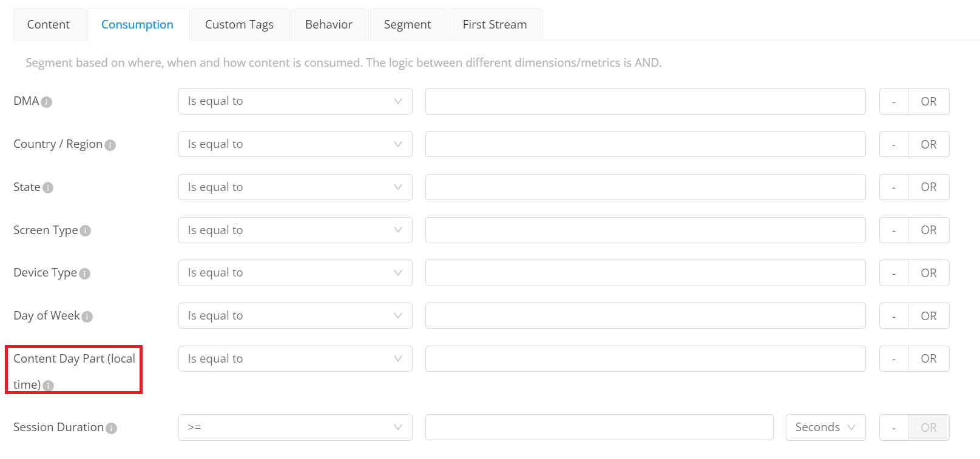Switch to the Behavior tab

click(329, 24)
